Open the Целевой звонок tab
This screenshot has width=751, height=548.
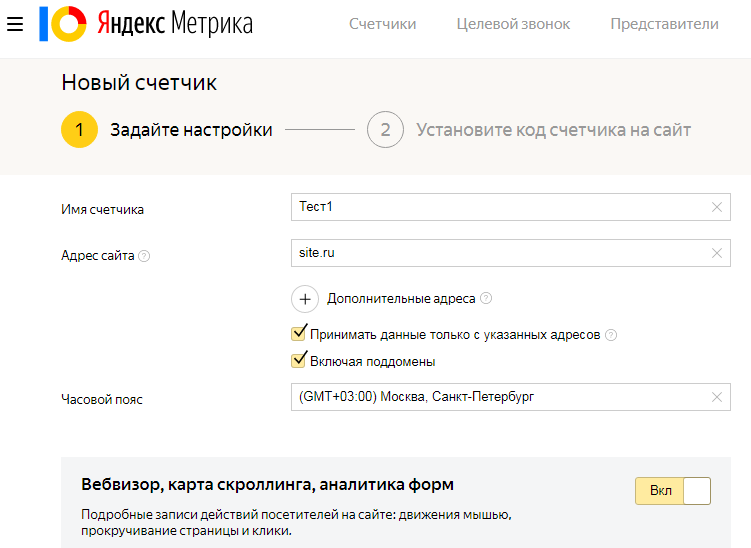click(x=513, y=24)
